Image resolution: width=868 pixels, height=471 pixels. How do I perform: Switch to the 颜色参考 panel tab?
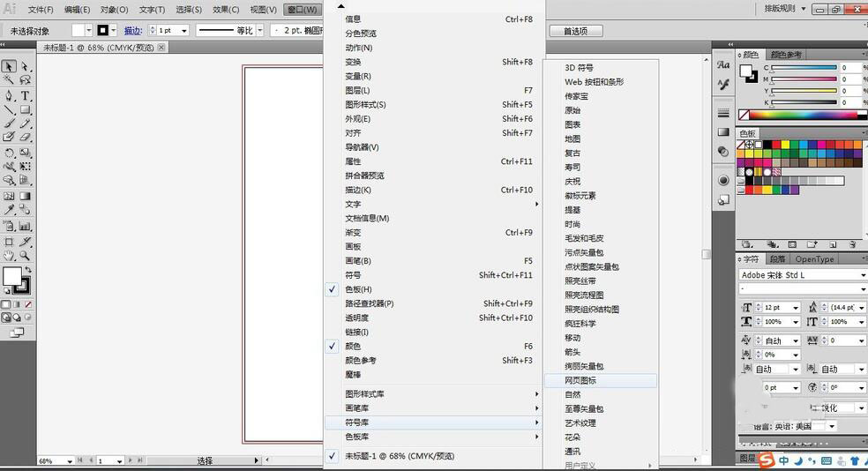785,55
